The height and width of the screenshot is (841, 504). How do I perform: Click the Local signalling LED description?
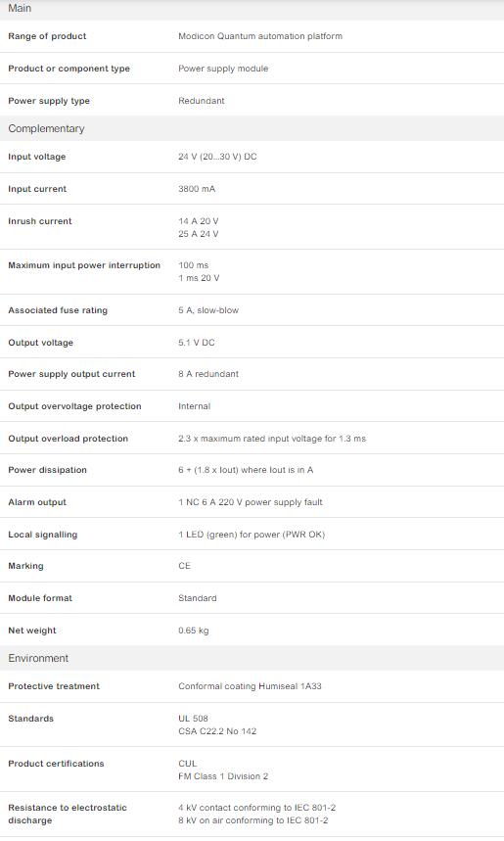(252, 535)
